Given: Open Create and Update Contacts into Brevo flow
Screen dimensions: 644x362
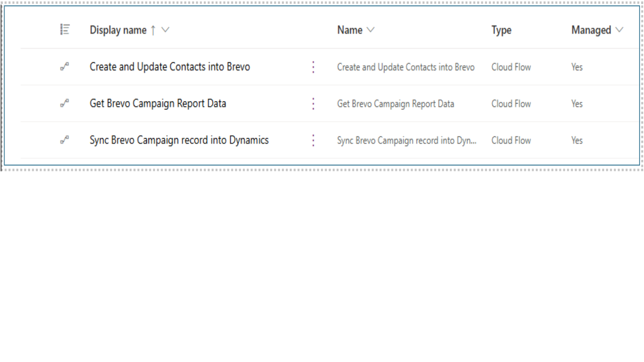Looking at the screenshot, I should coord(170,67).
